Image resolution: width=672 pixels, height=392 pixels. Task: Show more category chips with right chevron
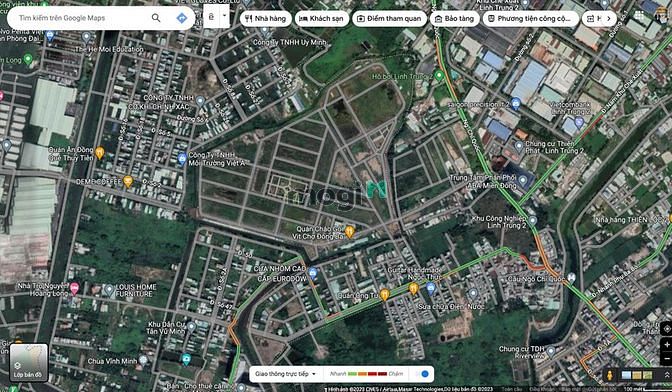pyautogui.click(x=609, y=18)
